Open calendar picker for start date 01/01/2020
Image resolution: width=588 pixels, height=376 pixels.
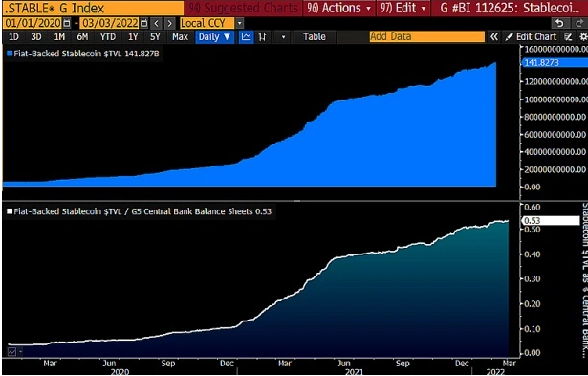pos(67,23)
